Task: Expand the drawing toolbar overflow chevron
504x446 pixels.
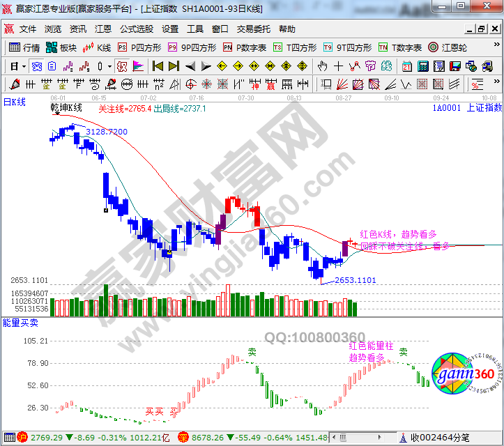Action: [496, 84]
